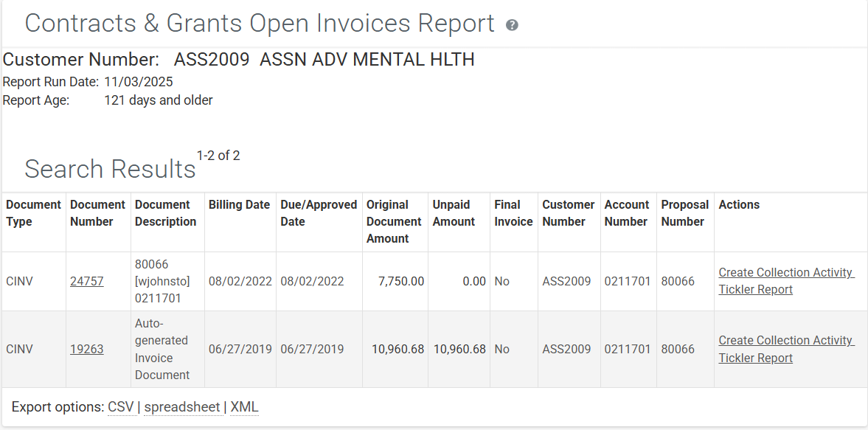
Task: Open document number 24757
Action: click(86, 281)
